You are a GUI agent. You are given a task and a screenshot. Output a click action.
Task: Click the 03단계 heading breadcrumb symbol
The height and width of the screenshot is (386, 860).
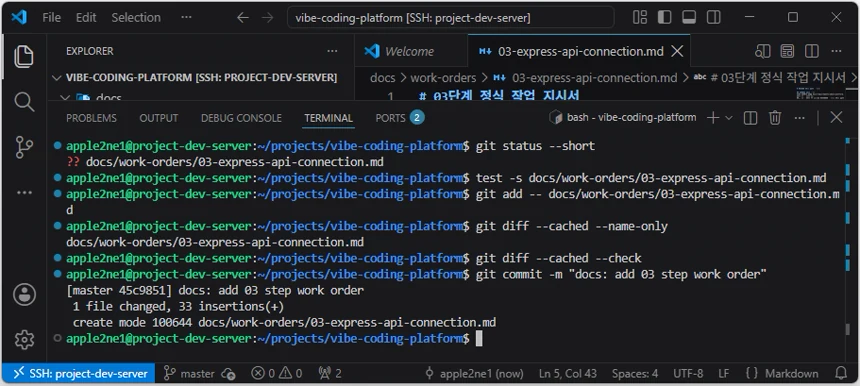coord(770,78)
